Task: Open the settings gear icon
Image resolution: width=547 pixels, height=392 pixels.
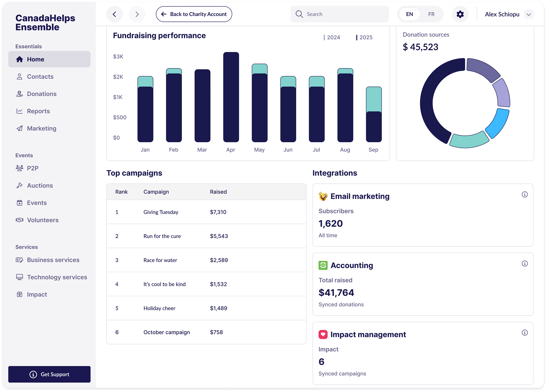Action: coord(460,14)
